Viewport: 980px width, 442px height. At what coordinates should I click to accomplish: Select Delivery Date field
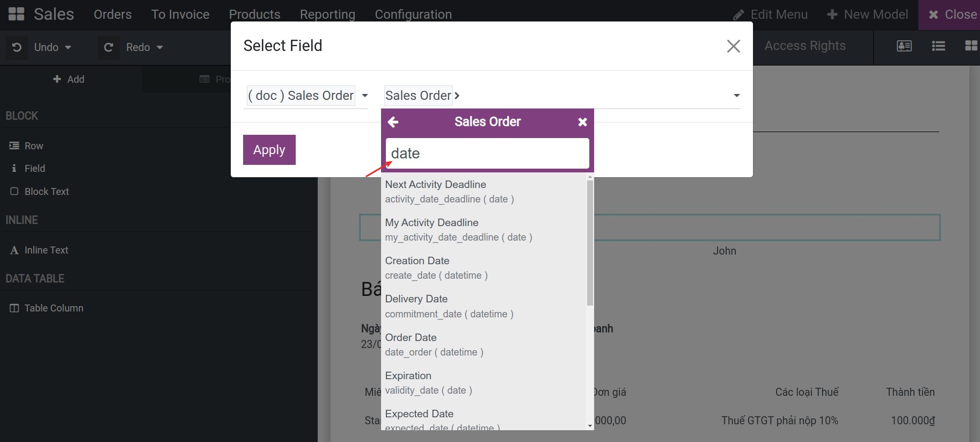click(x=484, y=306)
